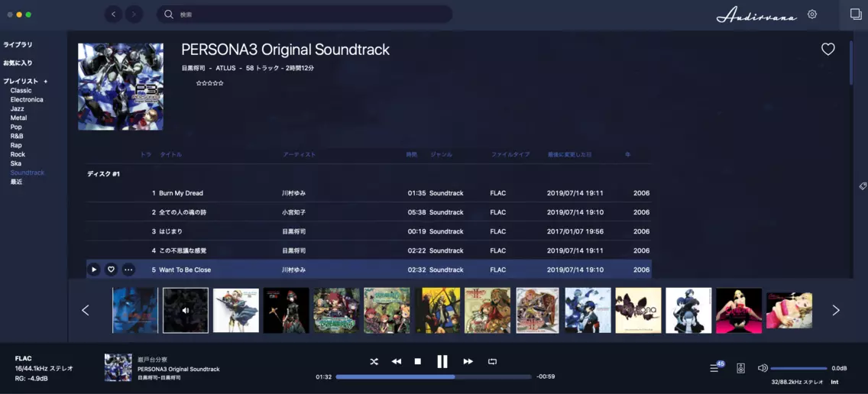Screen dimensions: 868x394
Task: Sort by the 最後に変更した日 column header
Action: 570,155
